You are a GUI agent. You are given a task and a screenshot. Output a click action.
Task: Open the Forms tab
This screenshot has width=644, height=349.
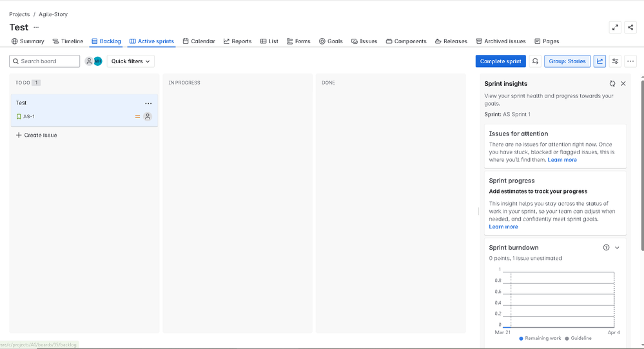coord(298,41)
